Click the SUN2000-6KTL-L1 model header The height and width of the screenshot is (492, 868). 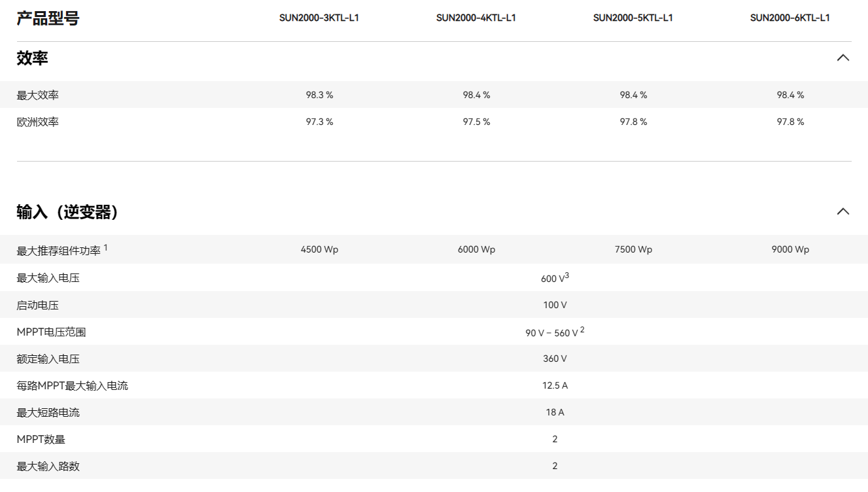(790, 18)
